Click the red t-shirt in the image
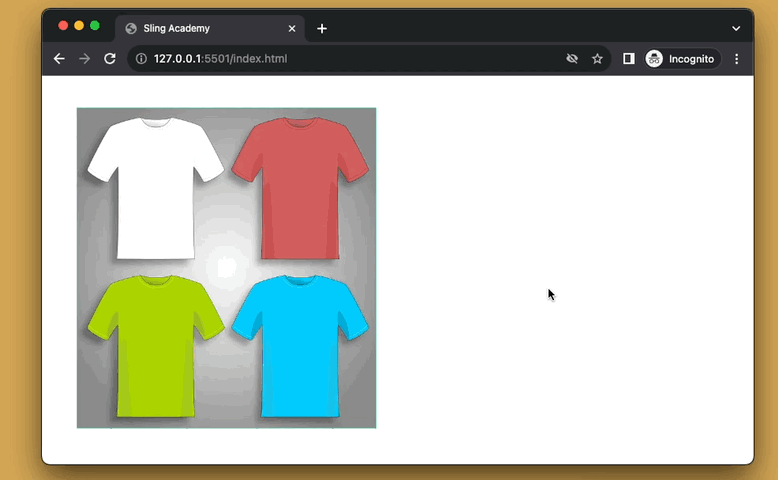778x480 pixels. (300, 189)
